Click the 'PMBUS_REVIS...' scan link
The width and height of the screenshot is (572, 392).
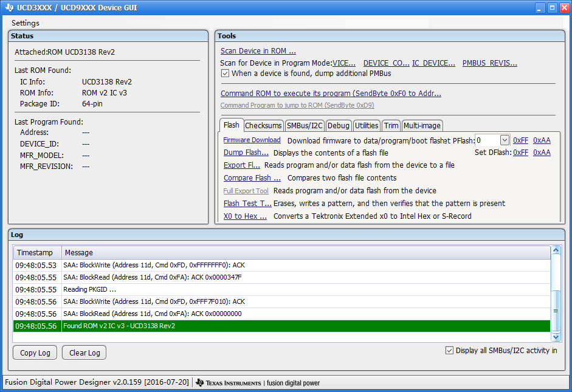[x=490, y=63]
